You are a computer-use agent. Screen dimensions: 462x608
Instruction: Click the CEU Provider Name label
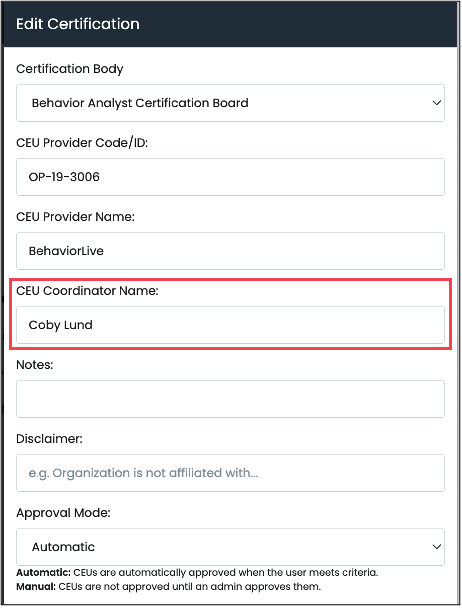(75, 217)
